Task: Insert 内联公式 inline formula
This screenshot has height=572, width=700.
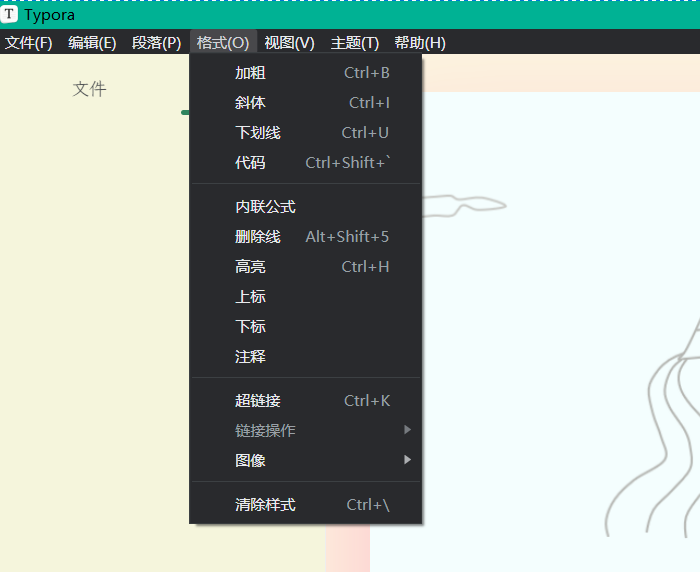Action: click(x=305, y=207)
